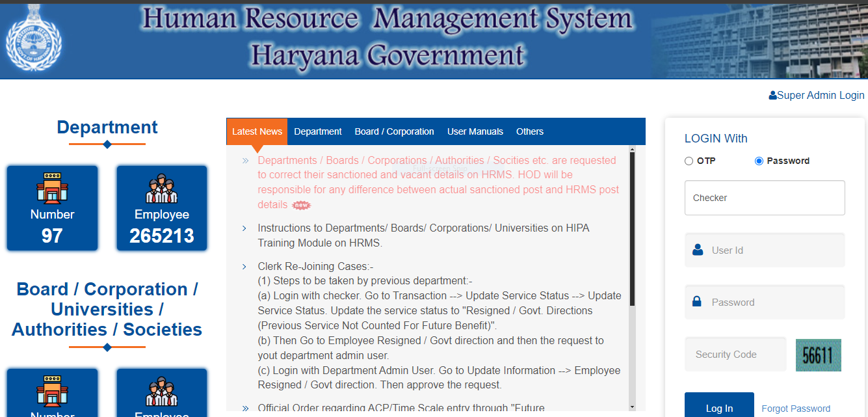
Task: Click the 'Clerk Re-Joining Cases:-' text
Action: [315, 267]
